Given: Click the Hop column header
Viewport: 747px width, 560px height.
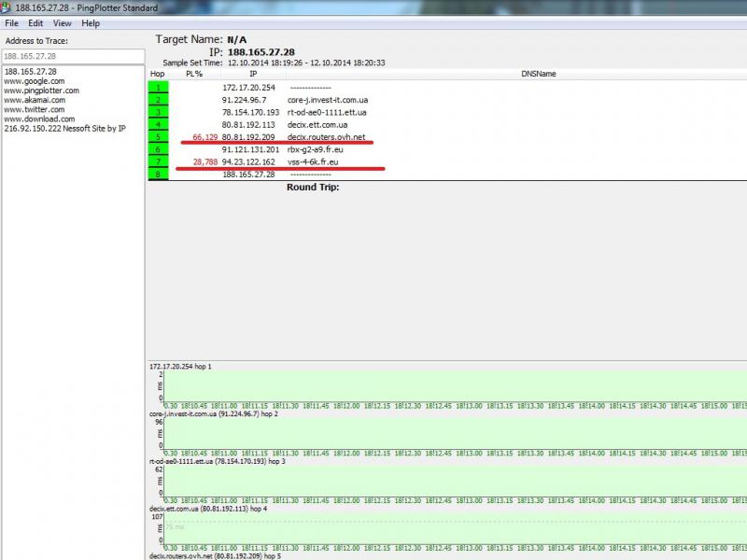Looking at the screenshot, I should (x=157, y=74).
